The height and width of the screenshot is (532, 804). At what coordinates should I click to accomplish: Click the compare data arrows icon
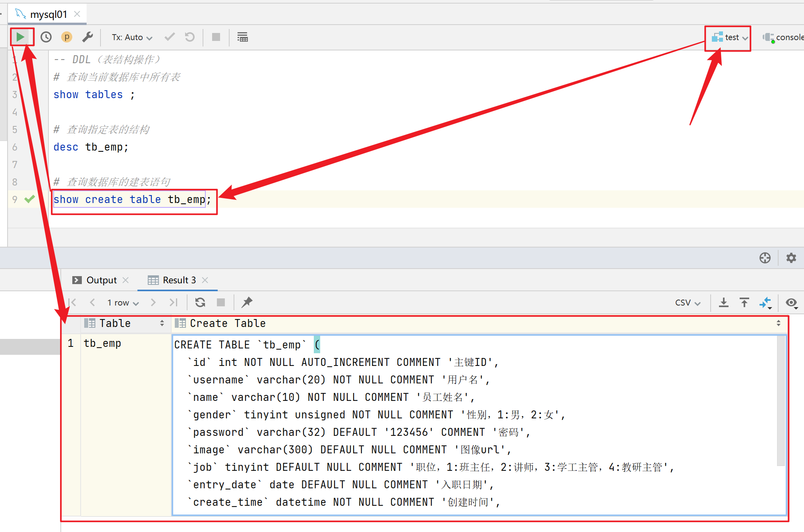click(x=765, y=303)
